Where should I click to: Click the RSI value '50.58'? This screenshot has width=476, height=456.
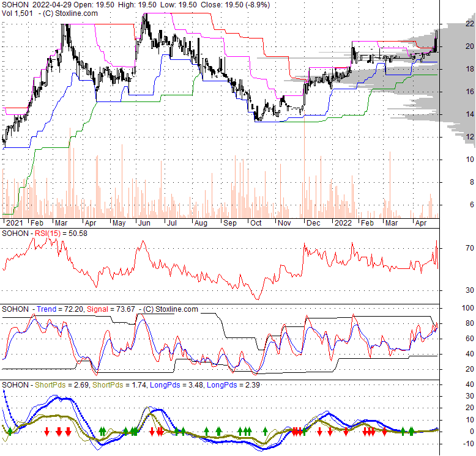tap(78, 234)
